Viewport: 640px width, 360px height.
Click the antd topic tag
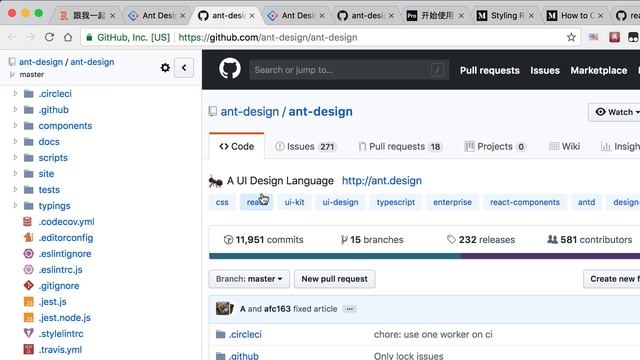(587, 202)
